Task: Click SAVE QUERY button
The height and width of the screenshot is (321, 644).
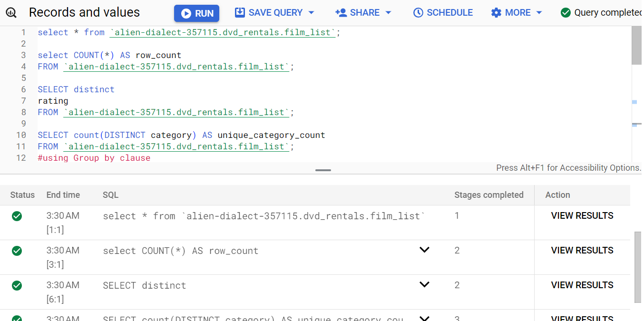Action: coord(275,13)
